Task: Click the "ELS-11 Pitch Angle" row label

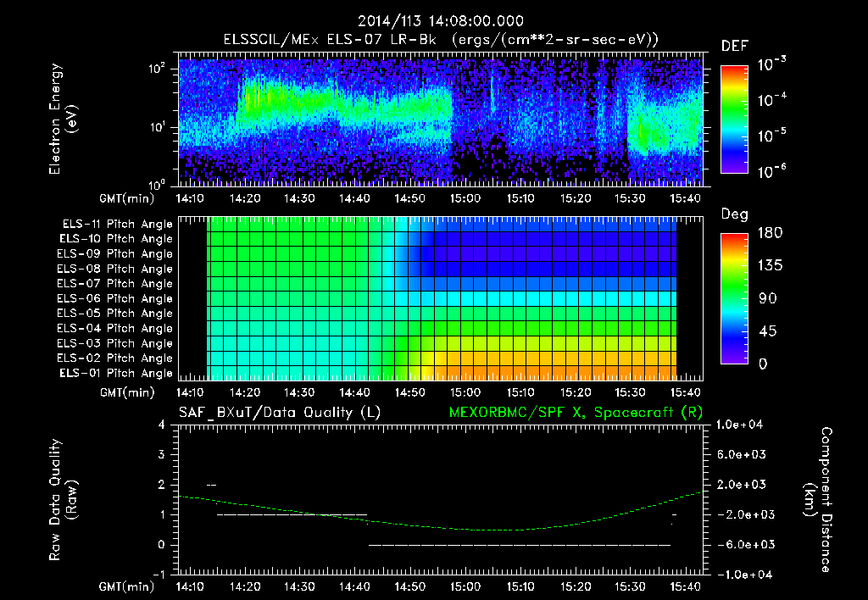Action: tap(117, 225)
